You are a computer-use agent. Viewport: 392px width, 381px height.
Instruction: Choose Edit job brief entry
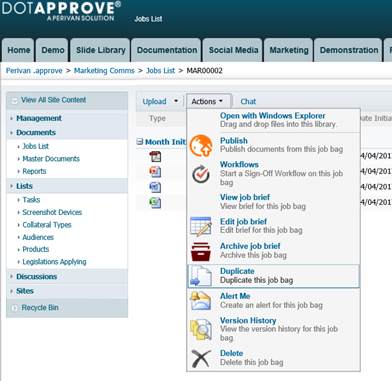(273, 226)
